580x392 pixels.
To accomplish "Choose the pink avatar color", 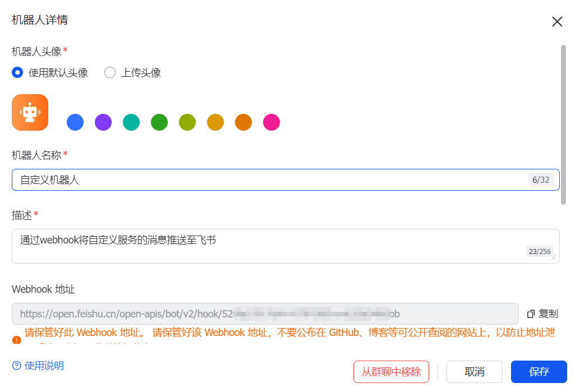I will (271, 122).
